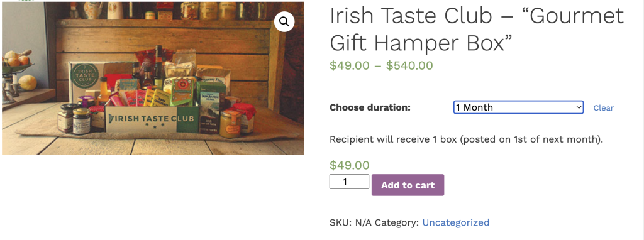The image size is (644, 240).
Task: Click the Choose duration label
Action: click(x=370, y=107)
